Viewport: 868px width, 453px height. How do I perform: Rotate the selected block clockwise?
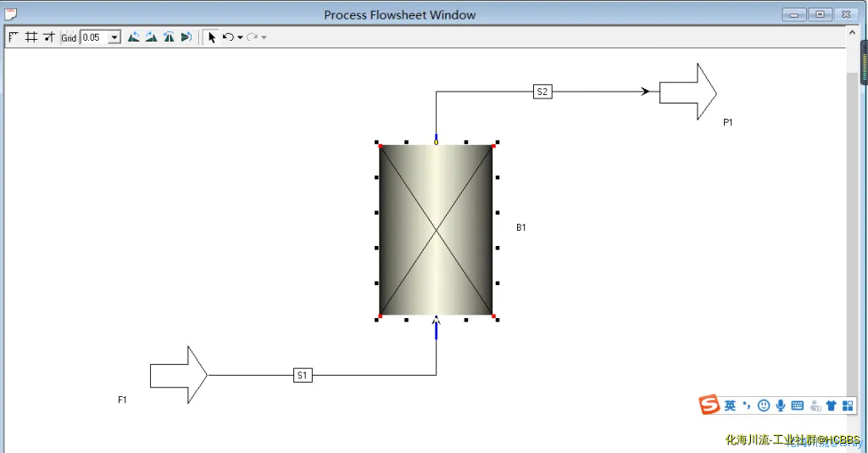pos(151,37)
